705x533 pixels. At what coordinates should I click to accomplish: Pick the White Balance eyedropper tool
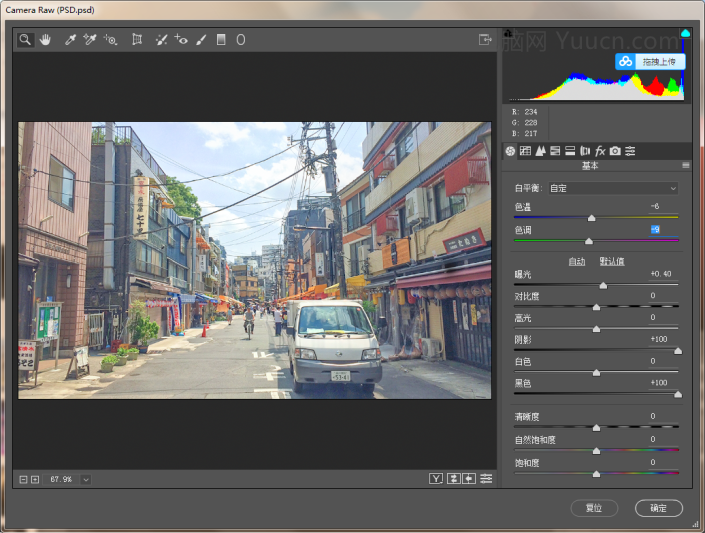coord(70,40)
